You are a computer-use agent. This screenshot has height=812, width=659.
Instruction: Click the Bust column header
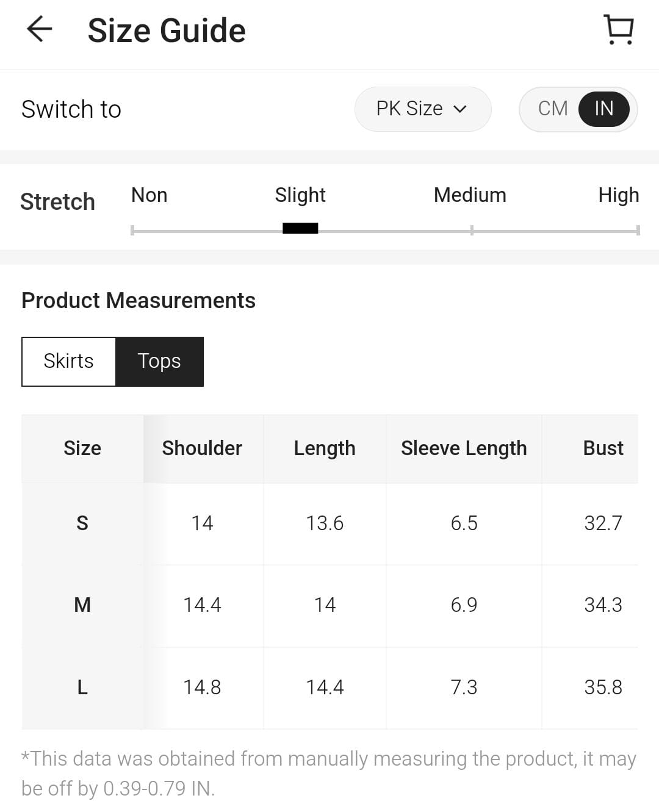[x=603, y=448]
